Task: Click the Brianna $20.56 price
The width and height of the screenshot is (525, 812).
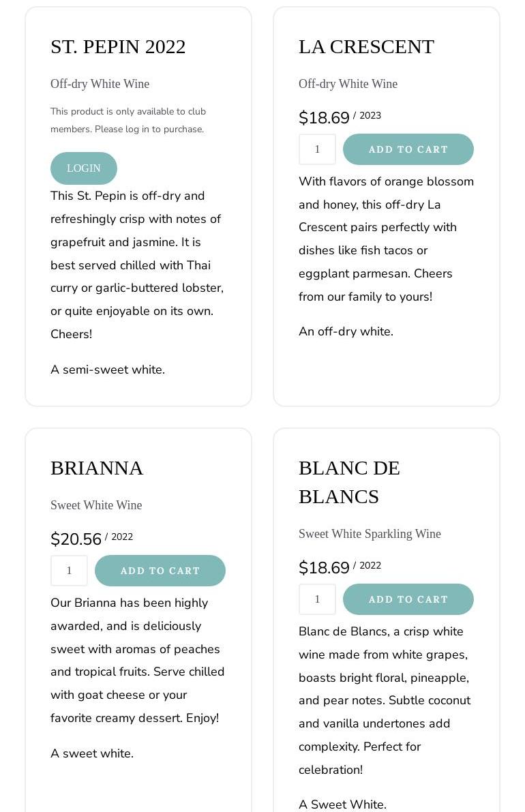Action: coord(76,539)
